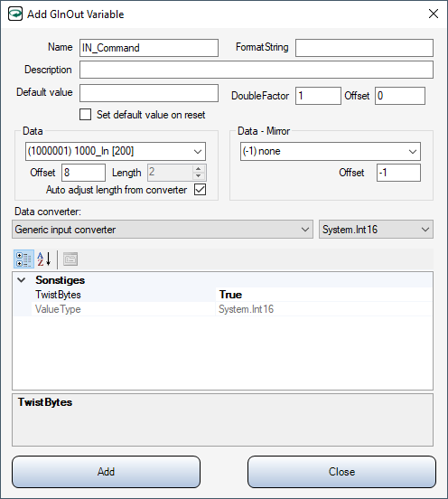Click the Close button
The image size is (448, 499).
pyautogui.click(x=341, y=472)
